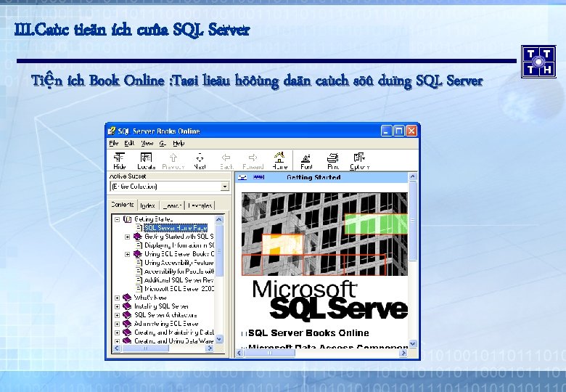
Task: Click the tree pane scroll up arrow
Action: pyautogui.click(x=219, y=219)
